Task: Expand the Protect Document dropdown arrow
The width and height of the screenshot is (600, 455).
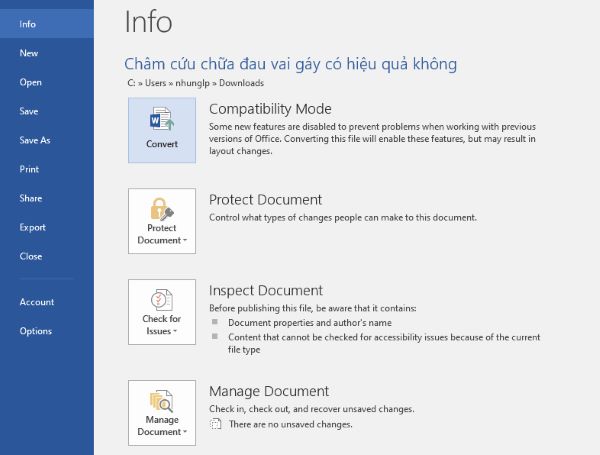Action: pos(184,241)
